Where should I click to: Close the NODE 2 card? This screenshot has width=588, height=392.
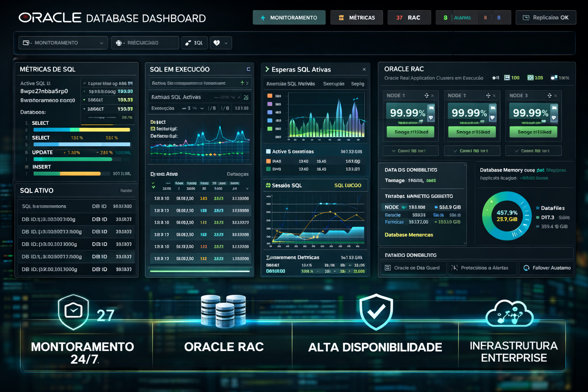494,96
